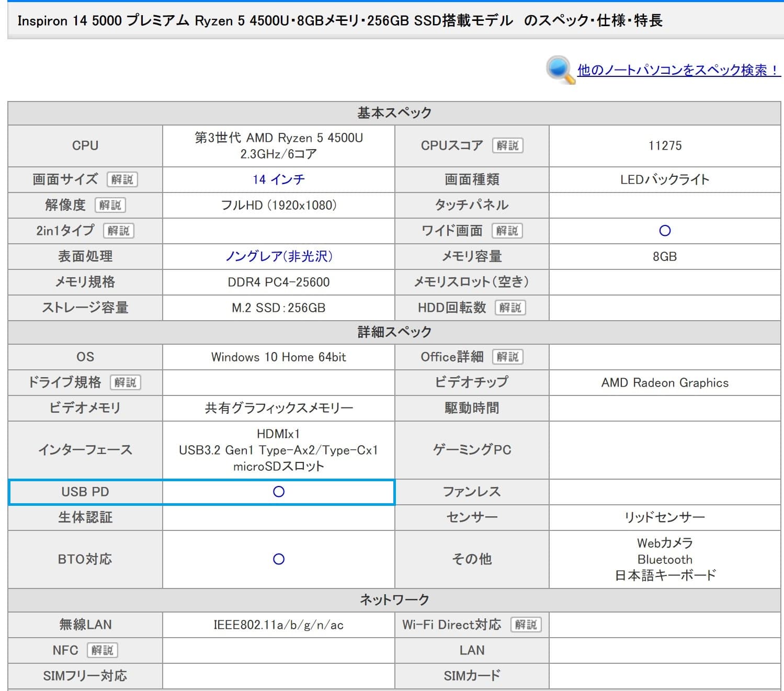Click DDR4 PC4-25600 value
The image size is (784, 691).
pyautogui.click(x=279, y=282)
